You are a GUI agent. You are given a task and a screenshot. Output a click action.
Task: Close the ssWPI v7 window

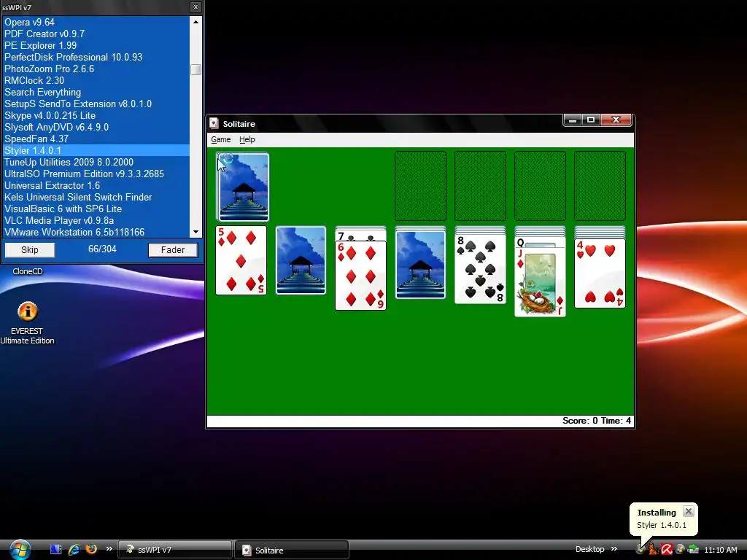click(196, 7)
